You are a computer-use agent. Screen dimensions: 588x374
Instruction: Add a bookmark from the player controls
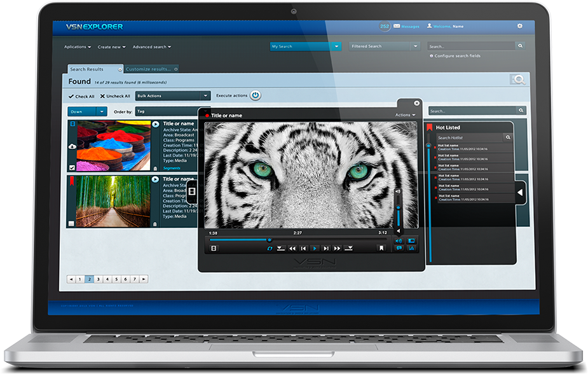click(381, 249)
